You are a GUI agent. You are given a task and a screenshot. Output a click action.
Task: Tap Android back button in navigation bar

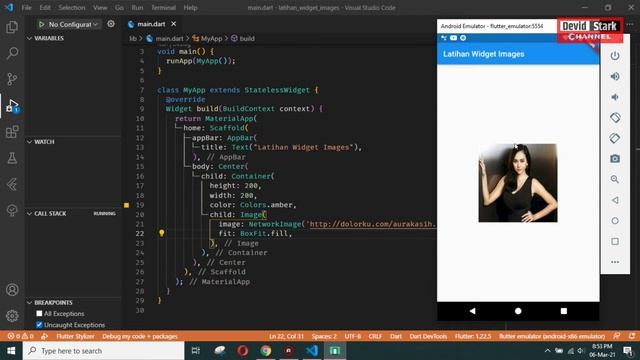[x=472, y=311]
